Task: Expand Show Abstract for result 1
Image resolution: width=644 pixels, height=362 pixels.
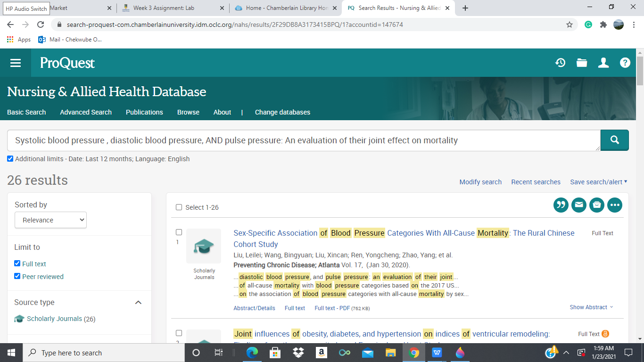Action: [x=592, y=307]
